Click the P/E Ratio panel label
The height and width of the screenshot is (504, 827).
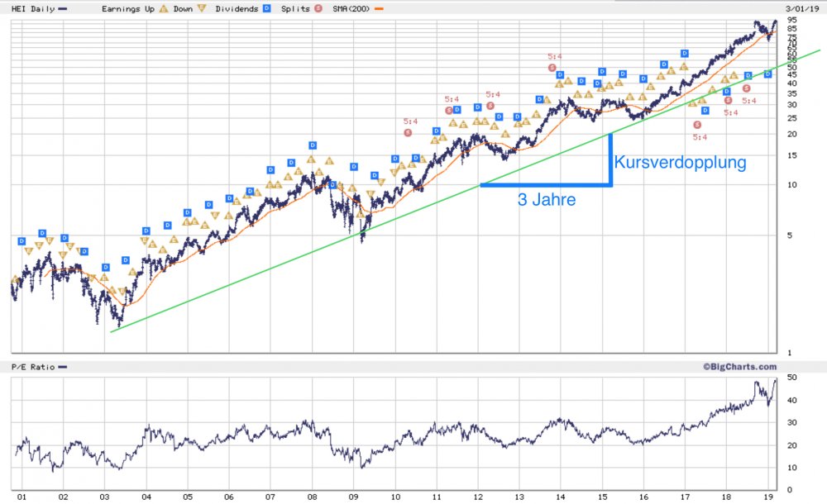click(33, 367)
